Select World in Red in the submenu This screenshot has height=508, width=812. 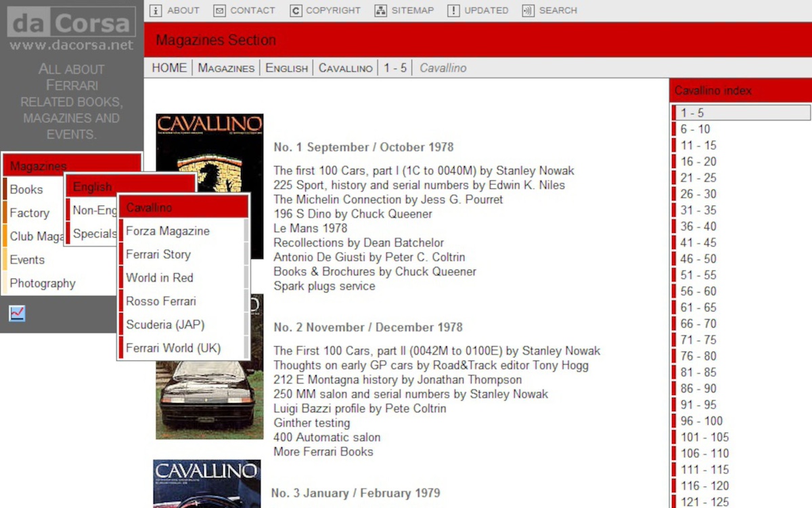click(183, 278)
